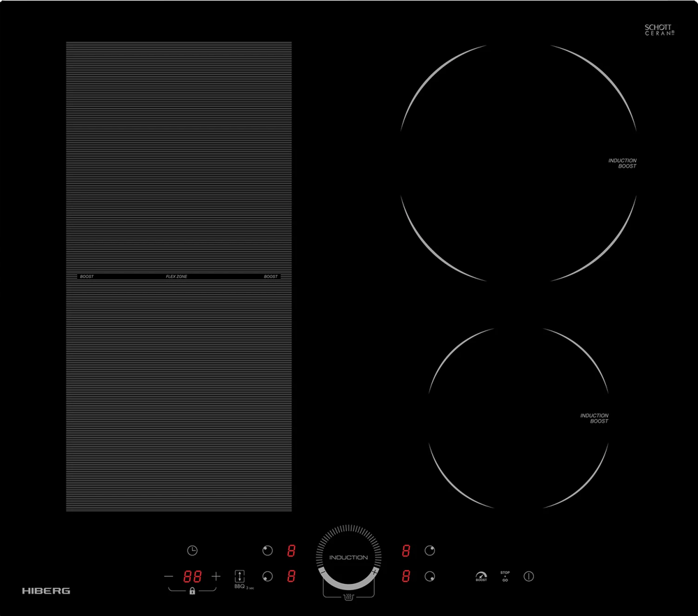Tap the large upper-right induction zone

pyautogui.click(x=519, y=163)
